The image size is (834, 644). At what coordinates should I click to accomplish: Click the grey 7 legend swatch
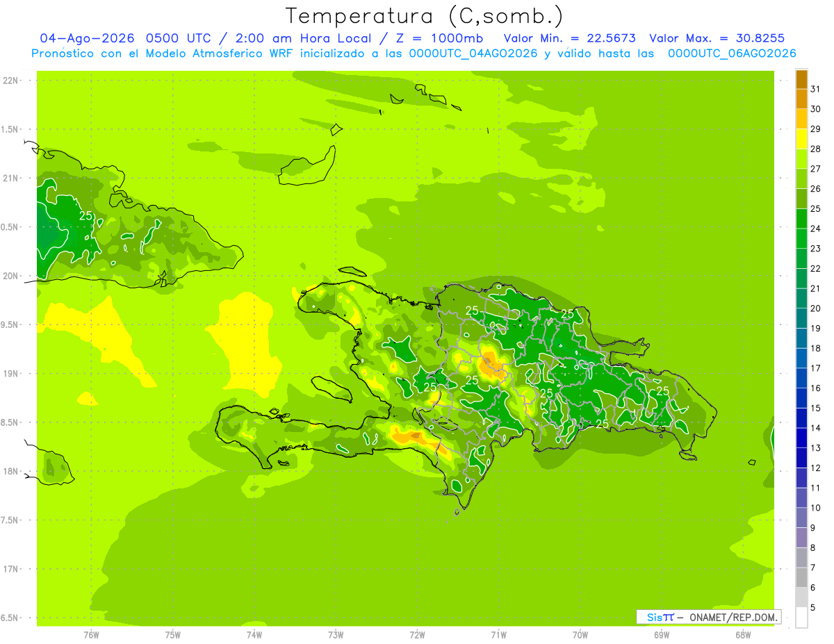tap(801, 558)
